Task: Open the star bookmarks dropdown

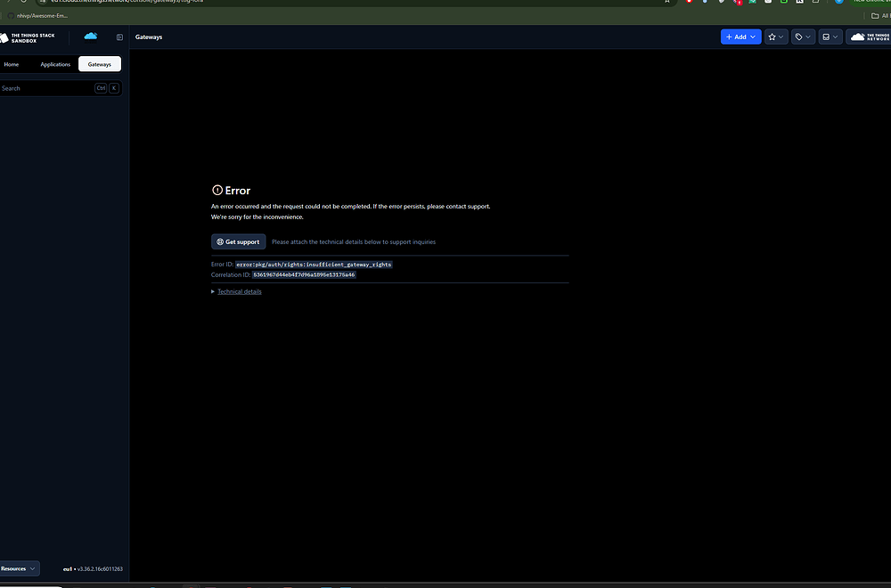Action: tap(776, 37)
